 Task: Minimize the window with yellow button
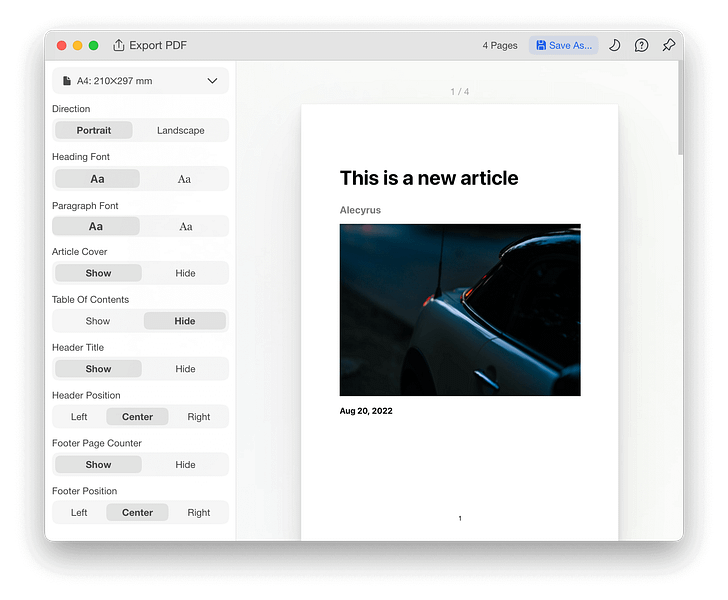tap(78, 45)
